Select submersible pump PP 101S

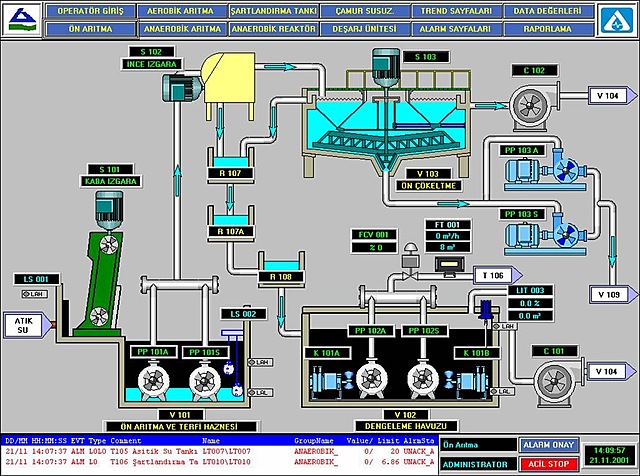[205, 380]
